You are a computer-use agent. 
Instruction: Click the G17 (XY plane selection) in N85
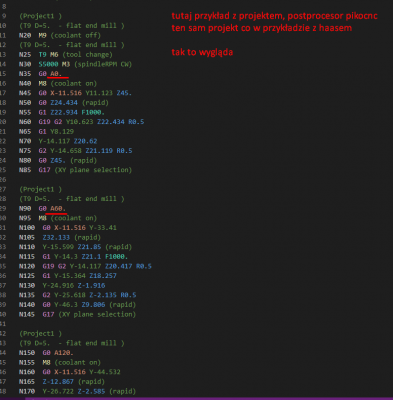tap(85, 170)
